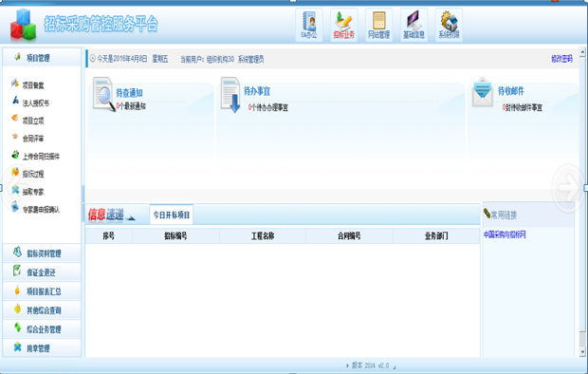
Task: Open the OA办公 icon in top toolbar
Action: [x=309, y=25]
